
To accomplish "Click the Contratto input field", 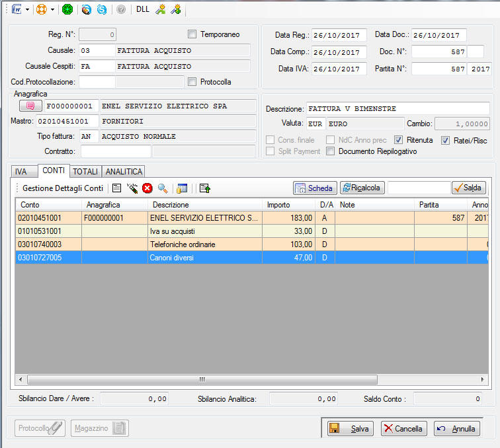I will point(116,151).
